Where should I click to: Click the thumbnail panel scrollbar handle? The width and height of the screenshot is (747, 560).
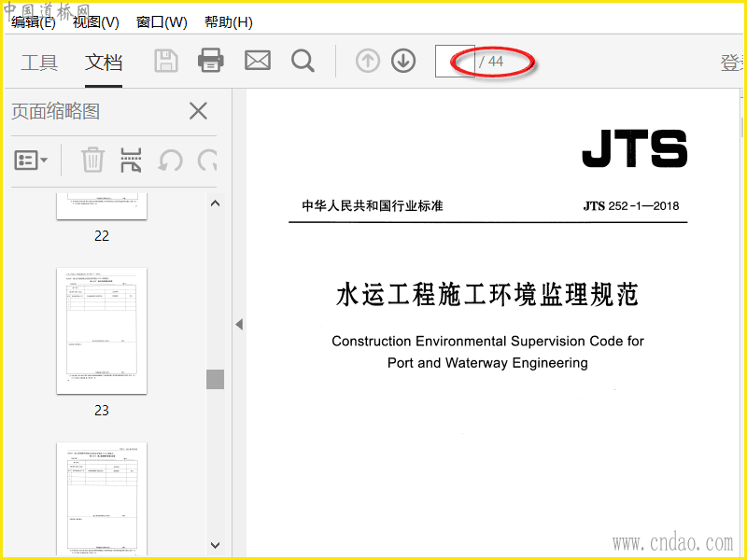pyautogui.click(x=216, y=379)
